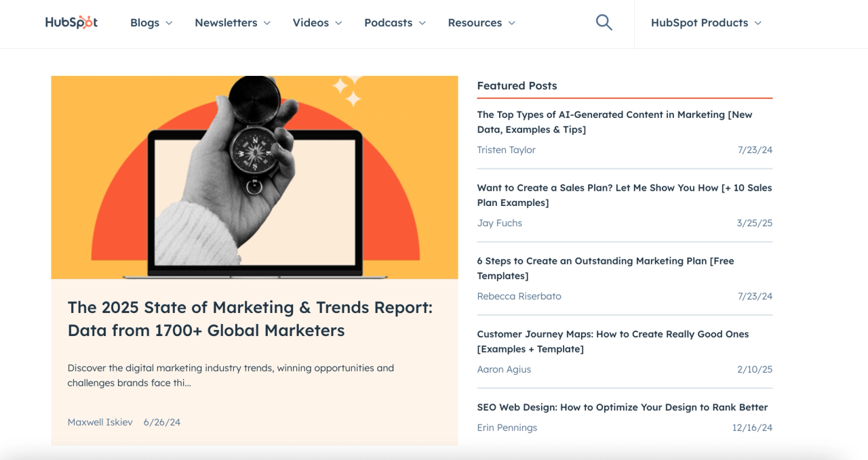This screenshot has width=868, height=460.
Task: Click the HubSpot logo
Action: coord(71,22)
